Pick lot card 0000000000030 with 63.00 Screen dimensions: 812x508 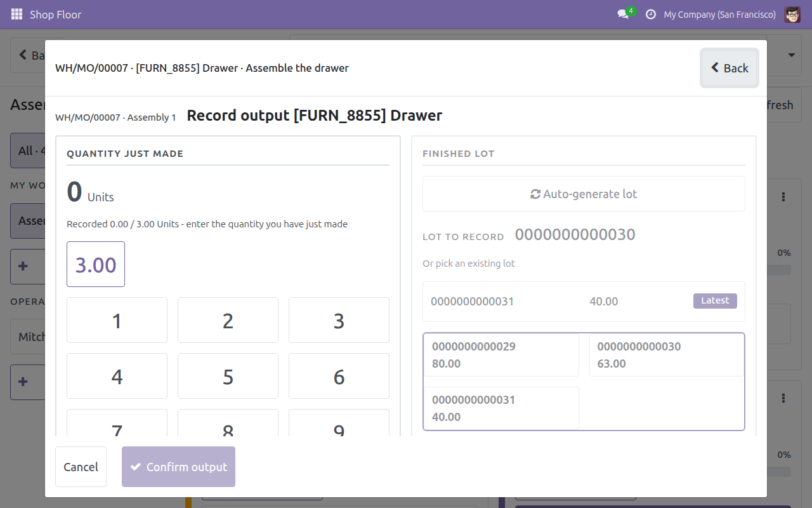point(666,355)
